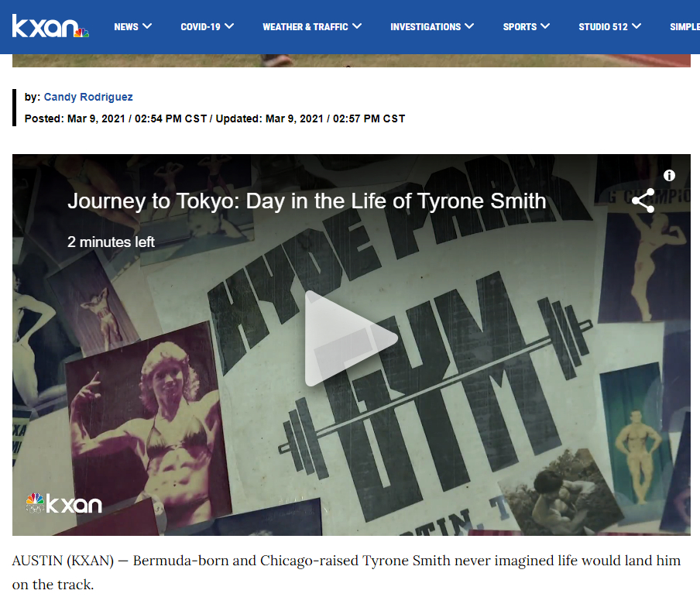This screenshot has height=604, width=700.
Task: Select the partially visible Simple menu item
Action: pos(684,26)
